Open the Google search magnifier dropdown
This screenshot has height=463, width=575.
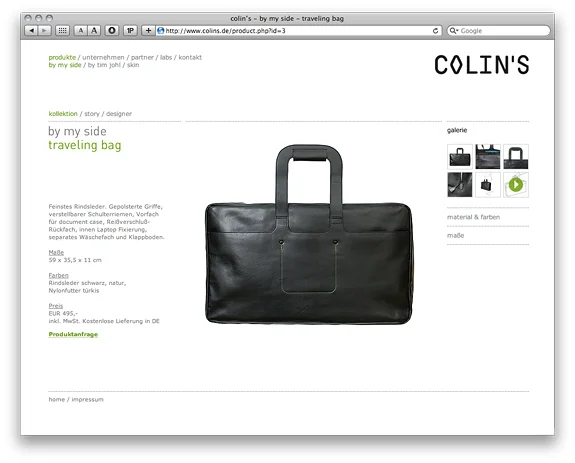click(454, 31)
